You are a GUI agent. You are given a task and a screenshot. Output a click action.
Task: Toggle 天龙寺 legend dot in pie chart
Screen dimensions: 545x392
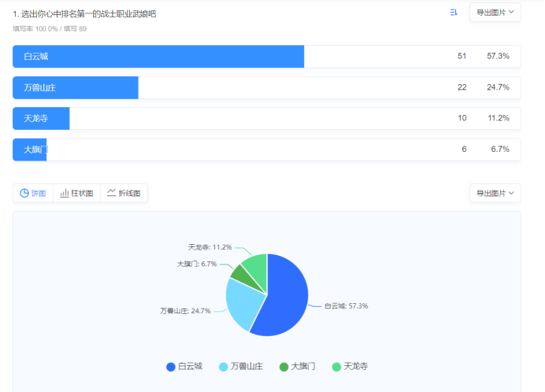336,367
